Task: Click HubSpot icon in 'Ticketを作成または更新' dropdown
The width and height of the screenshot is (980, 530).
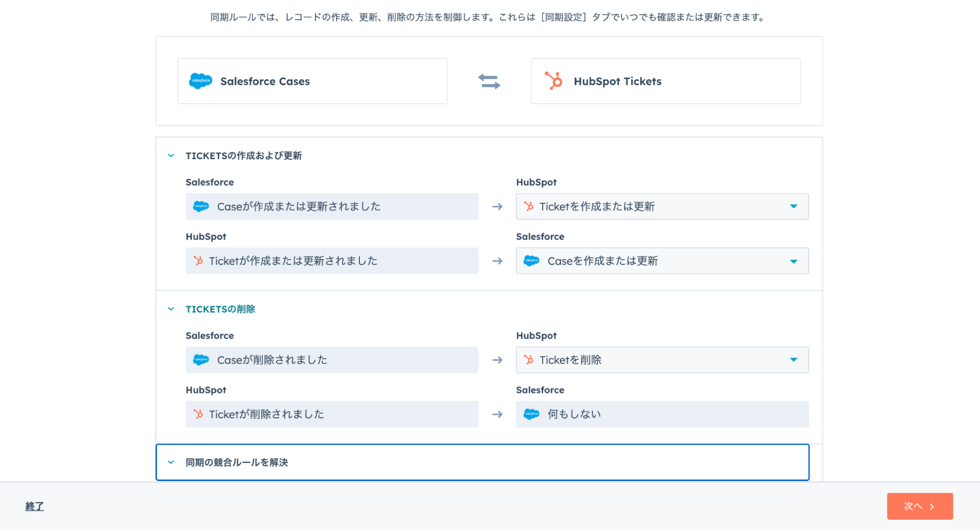Action: [x=528, y=207]
